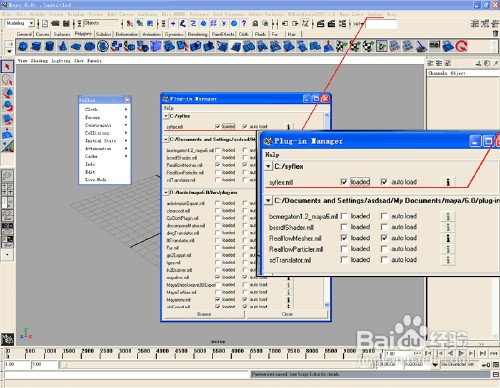
Task: Click the Save Scene icon on status line
Action: pyautogui.click(x=66, y=23)
